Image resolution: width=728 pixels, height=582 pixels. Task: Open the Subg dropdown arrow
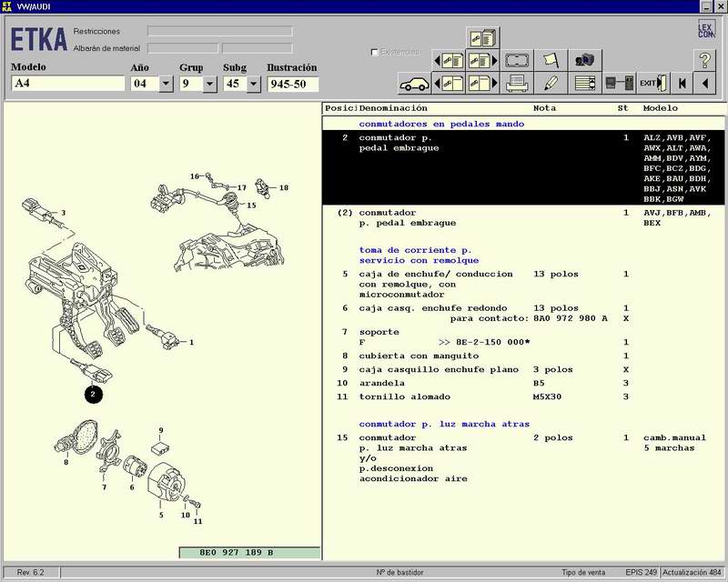point(253,84)
